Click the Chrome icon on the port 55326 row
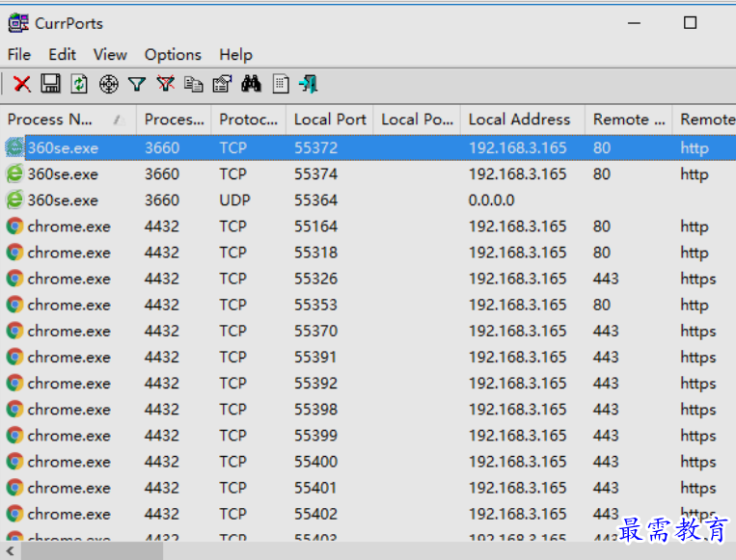This screenshot has width=736, height=560. click(x=14, y=279)
